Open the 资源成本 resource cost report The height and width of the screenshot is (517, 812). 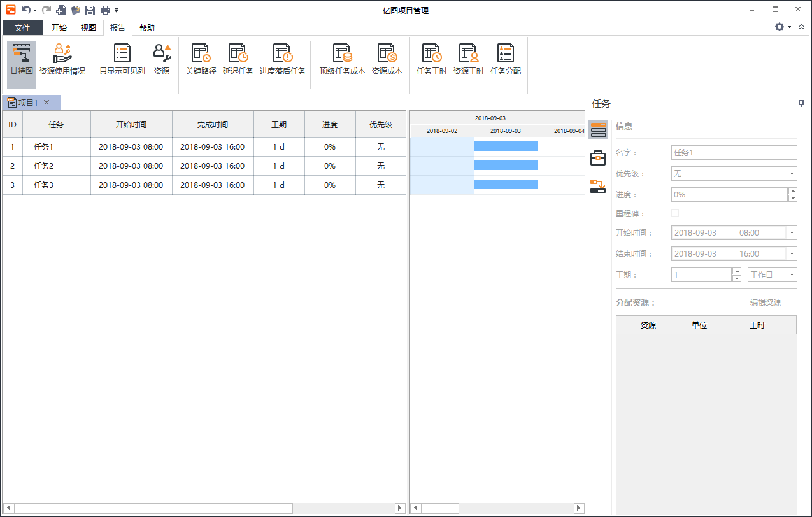(x=387, y=60)
